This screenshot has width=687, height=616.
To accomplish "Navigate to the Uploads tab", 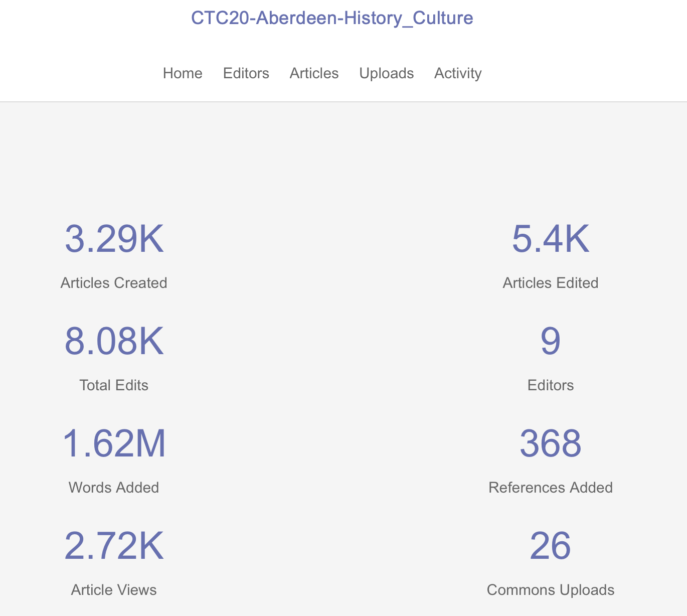I will (386, 73).
